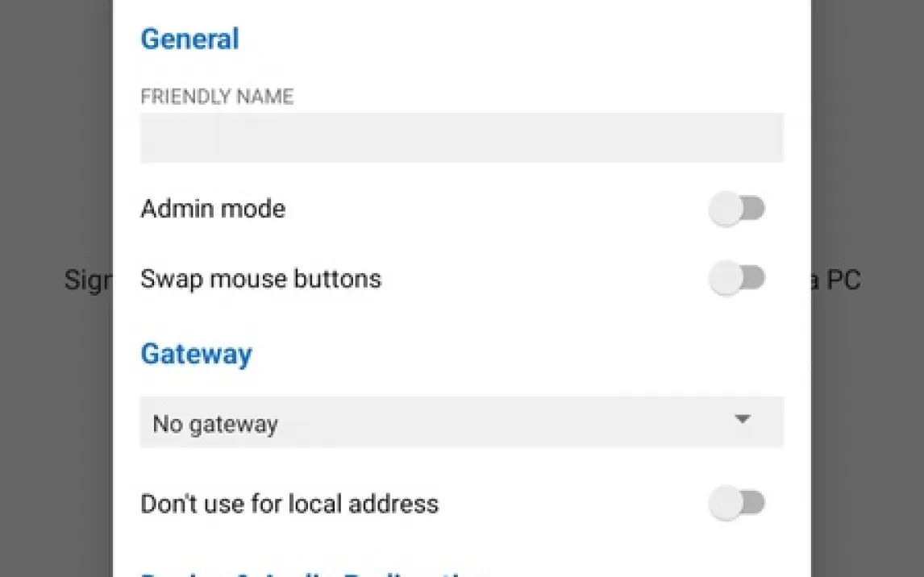The width and height of the screenshot is (924, 577).
Task: Toggle the Swap mouse buttons switch
Action: (x=737, y=279)
